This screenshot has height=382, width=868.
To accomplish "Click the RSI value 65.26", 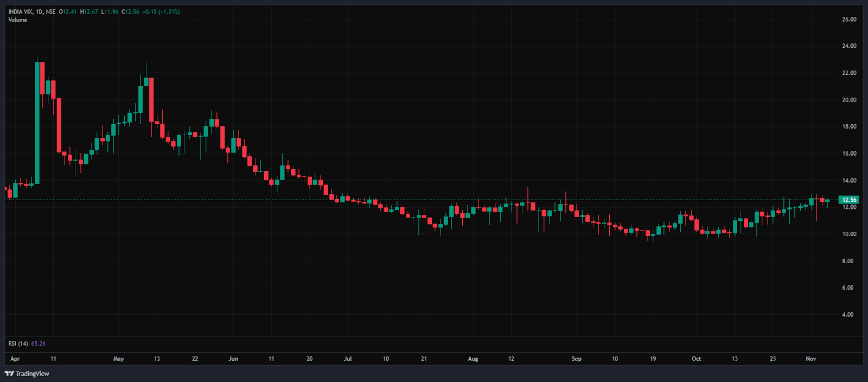I will (x=39, y=343).
